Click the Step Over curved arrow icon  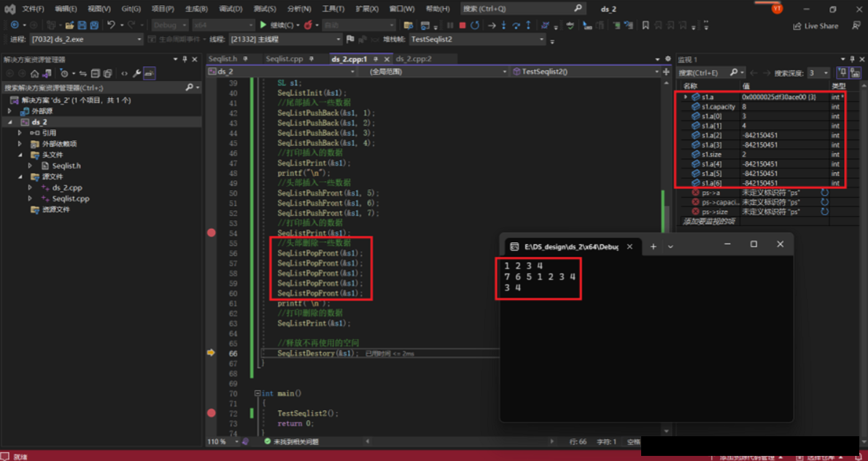click(516, 25)
